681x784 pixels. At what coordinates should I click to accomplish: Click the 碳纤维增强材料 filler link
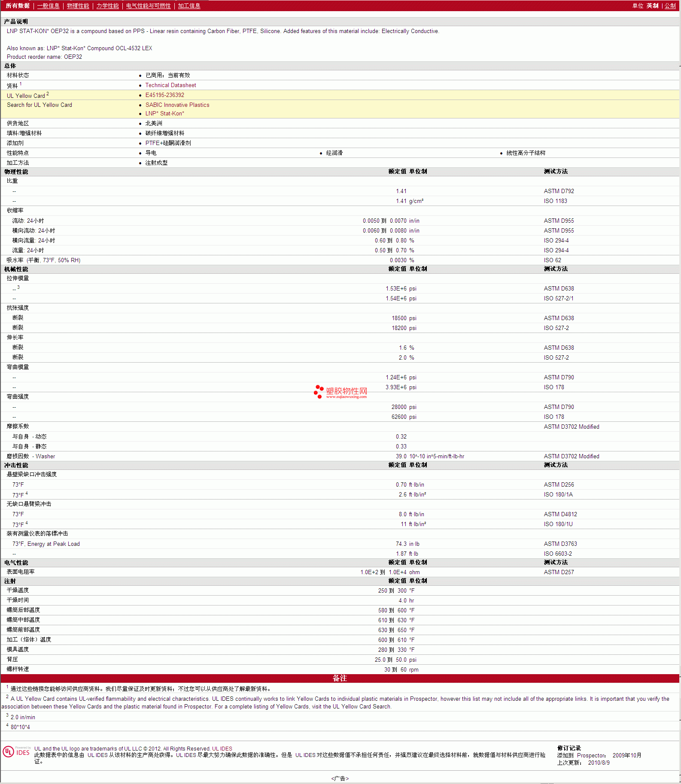click(164, 133)
